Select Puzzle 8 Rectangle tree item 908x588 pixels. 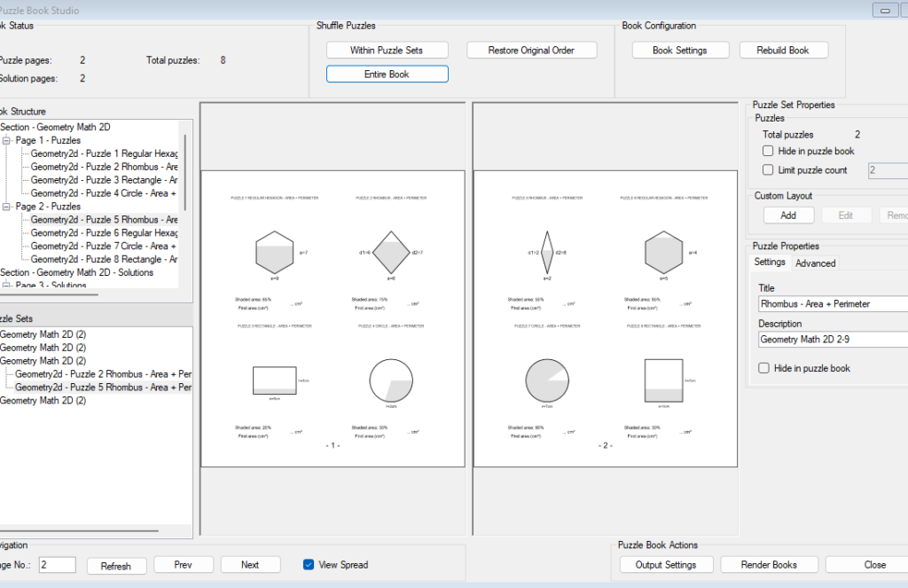(x=105, y=260)
